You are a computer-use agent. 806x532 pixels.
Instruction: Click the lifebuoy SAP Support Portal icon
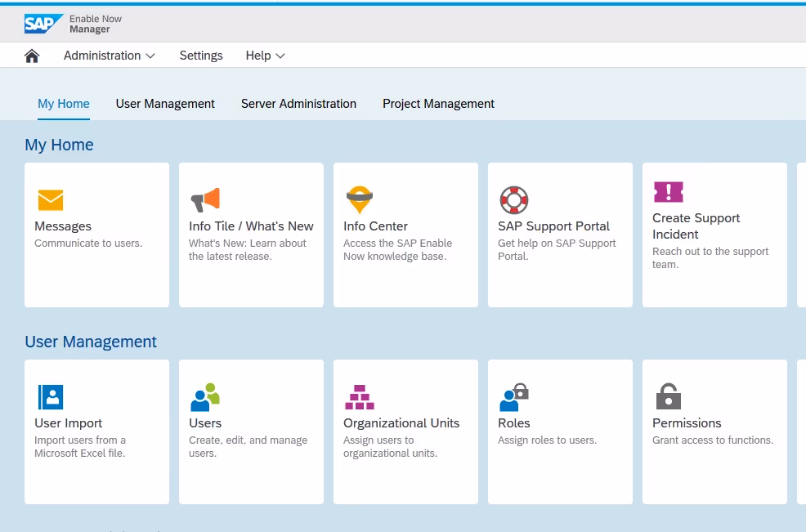click(514, 200)
